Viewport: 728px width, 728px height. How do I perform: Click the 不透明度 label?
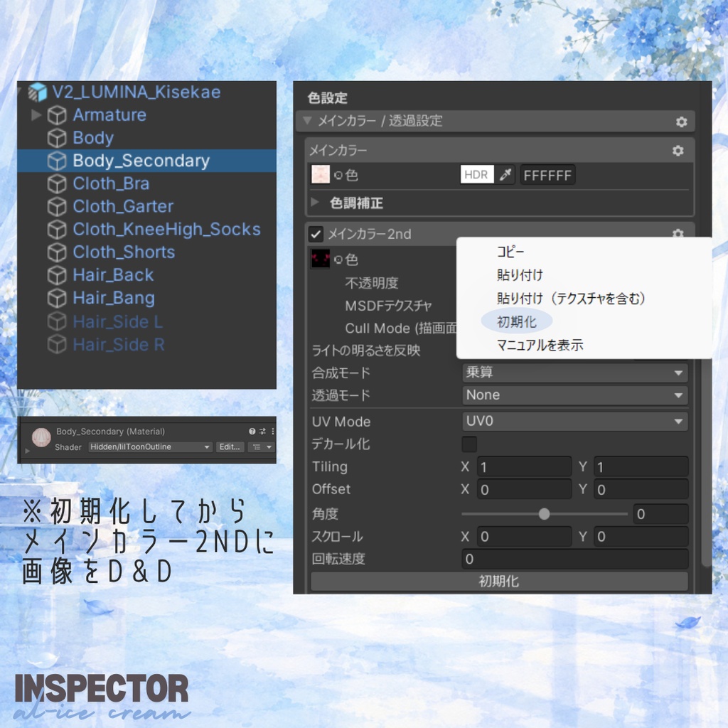pos(371,283)
